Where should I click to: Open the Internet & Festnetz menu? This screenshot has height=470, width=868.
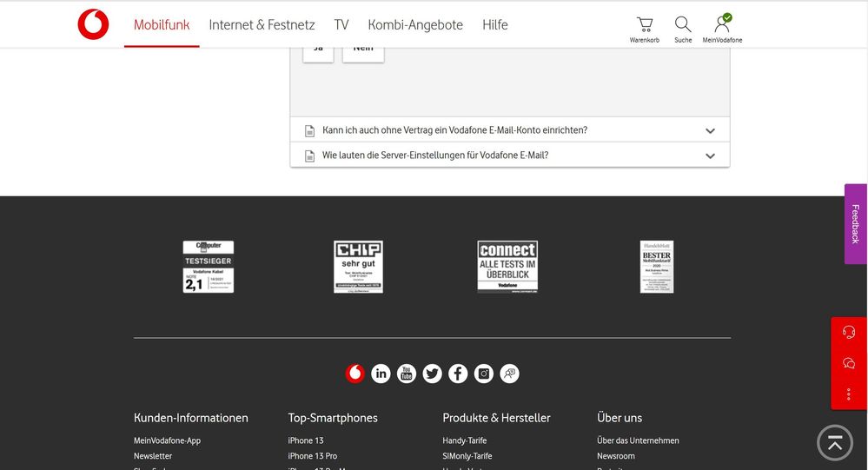coord(262,25)
